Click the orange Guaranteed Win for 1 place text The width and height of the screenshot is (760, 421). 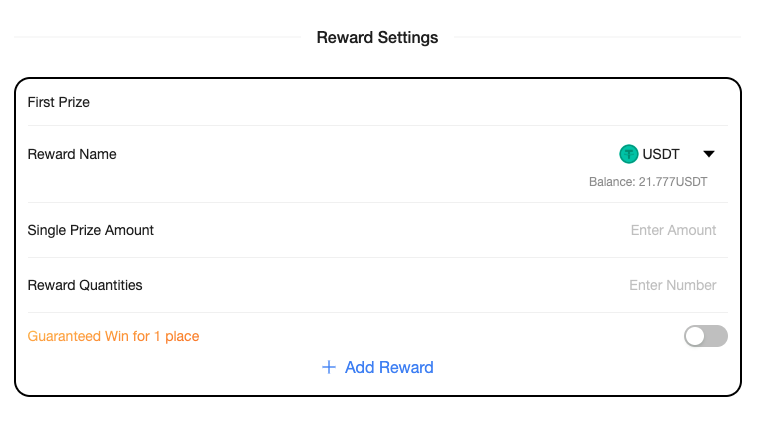(x=113, y=336)
